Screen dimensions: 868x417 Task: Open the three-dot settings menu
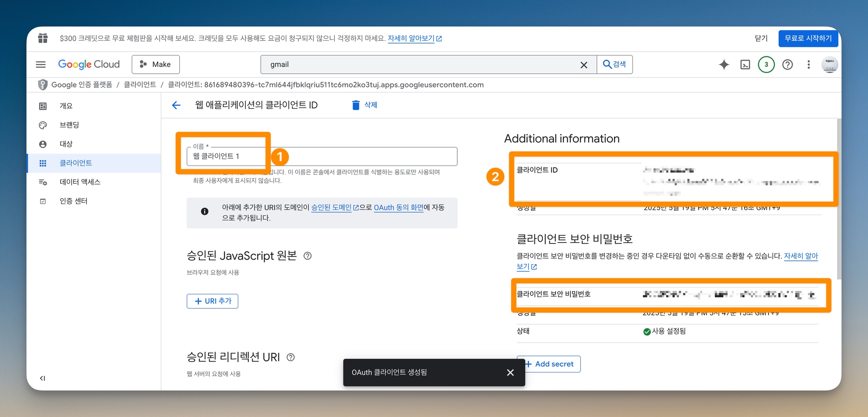click(x=809, y=64)
